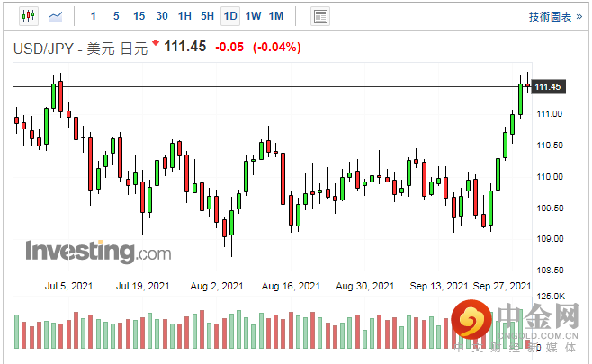The height and width of the screenshot is (364, 592).
Task: Select the 1-minute interval
Action: [x=94, y=16]
